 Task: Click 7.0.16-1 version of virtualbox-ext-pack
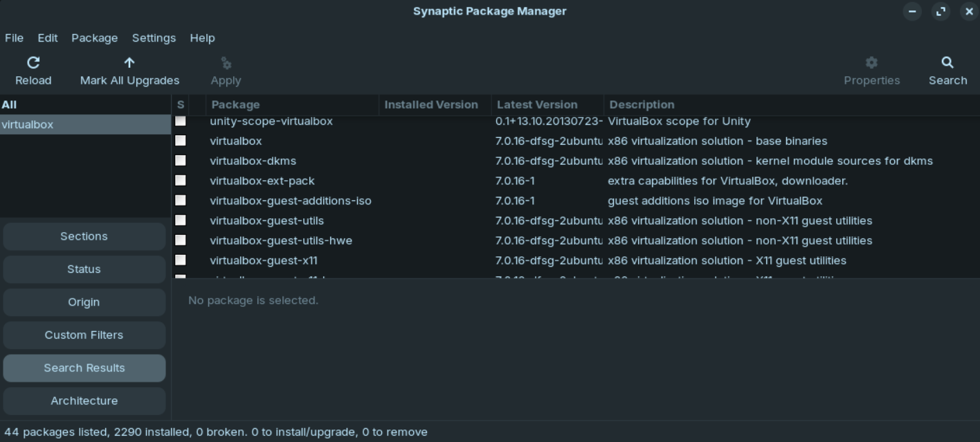(515, 181)
